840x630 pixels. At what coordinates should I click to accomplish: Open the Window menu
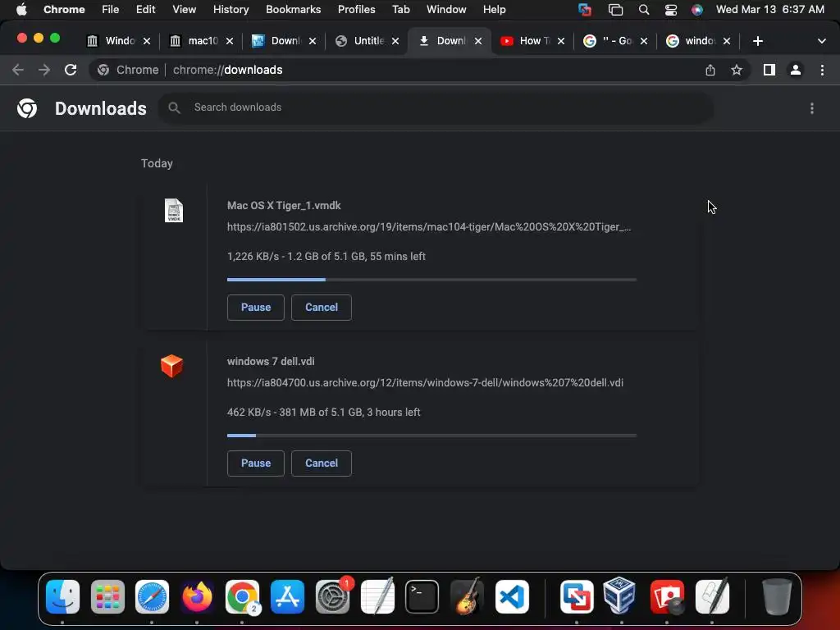point(446,10)
